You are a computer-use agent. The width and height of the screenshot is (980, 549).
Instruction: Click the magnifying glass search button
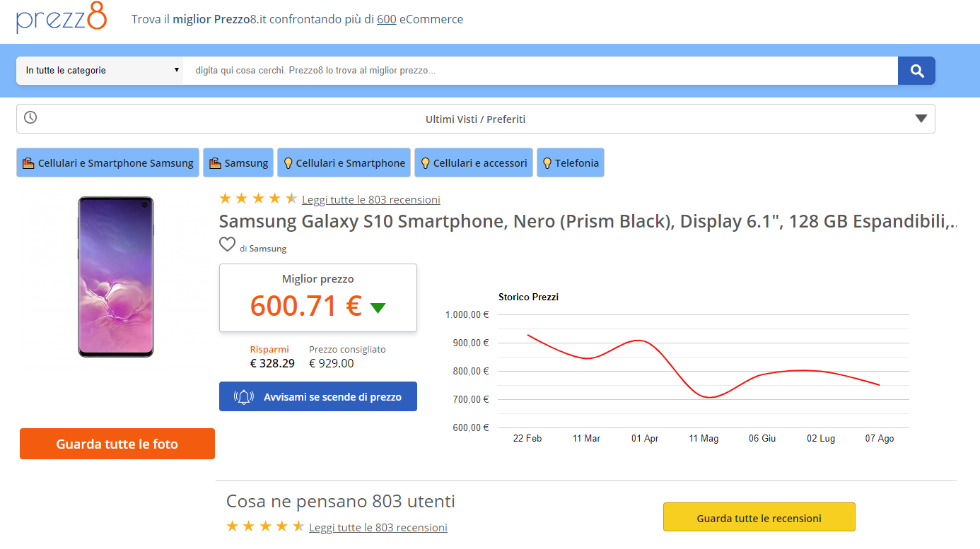coord(916,71)
